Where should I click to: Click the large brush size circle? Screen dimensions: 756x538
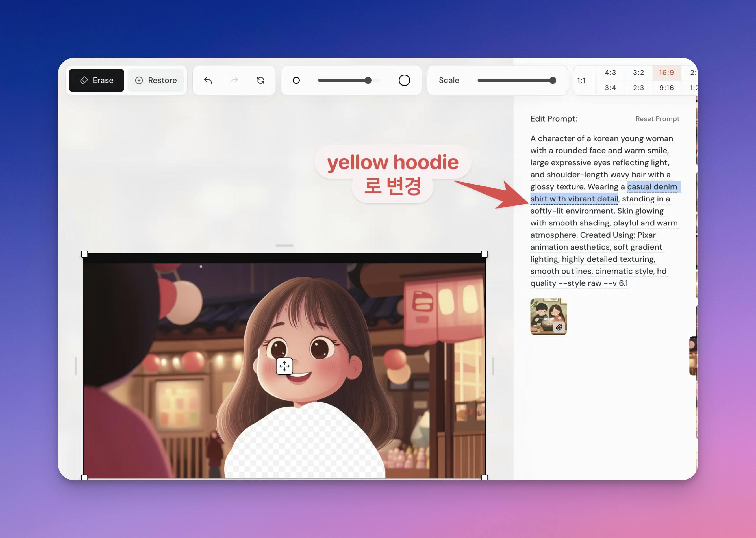point(404,80)
